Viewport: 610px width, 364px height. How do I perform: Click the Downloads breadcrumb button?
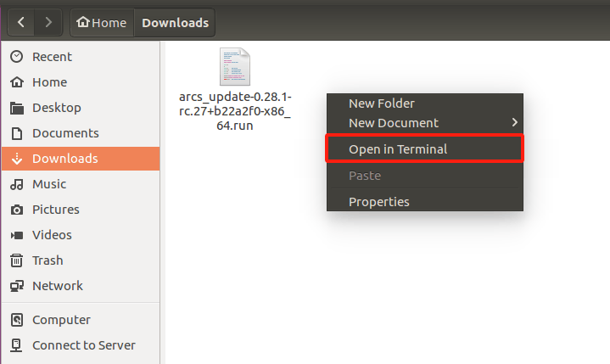coord(175,23)
